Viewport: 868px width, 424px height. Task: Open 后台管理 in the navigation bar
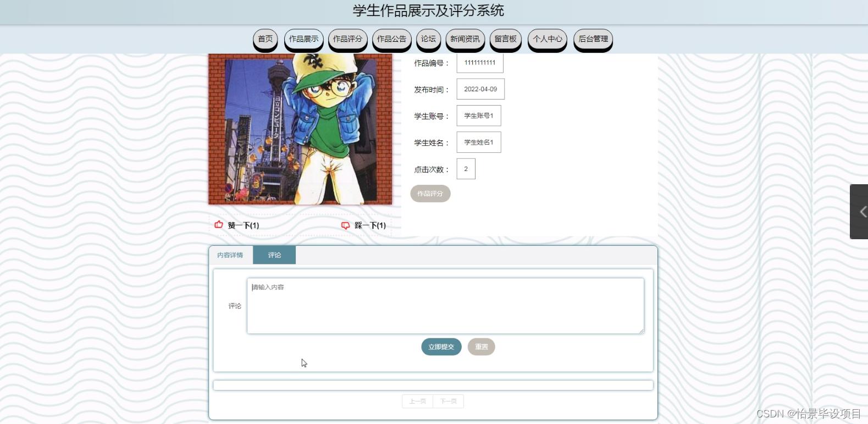point(593,40)
